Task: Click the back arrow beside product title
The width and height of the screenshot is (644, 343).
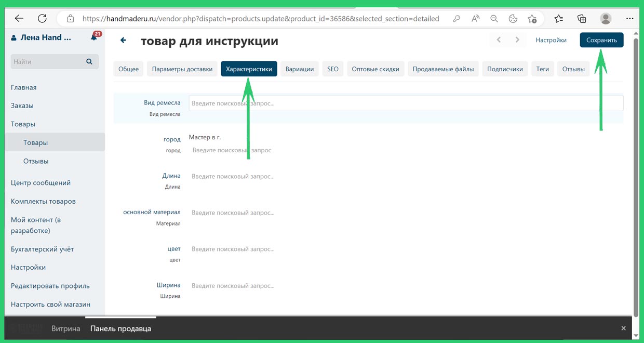Action: point(123,40)
